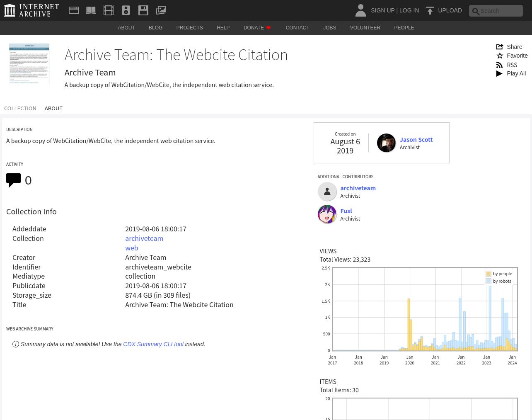Click the upload arrow icon
The height and width of the screenshot is (420, 532).
point(430,10)
